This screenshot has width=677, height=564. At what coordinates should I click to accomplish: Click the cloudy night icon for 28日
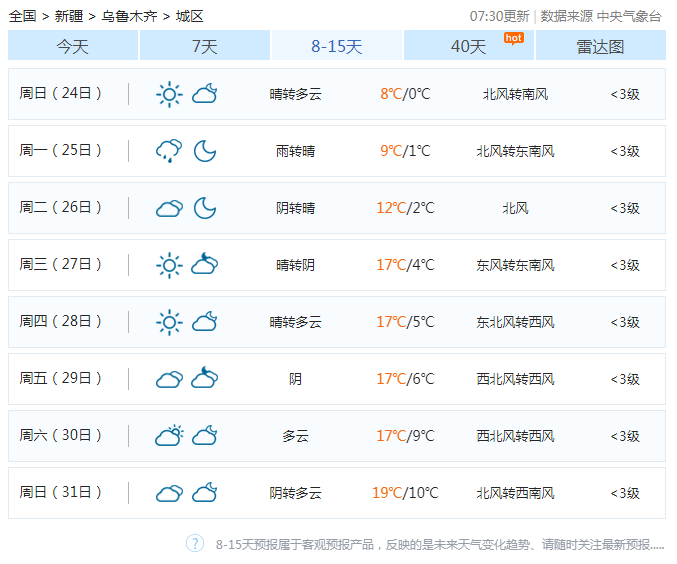point(205,322)
